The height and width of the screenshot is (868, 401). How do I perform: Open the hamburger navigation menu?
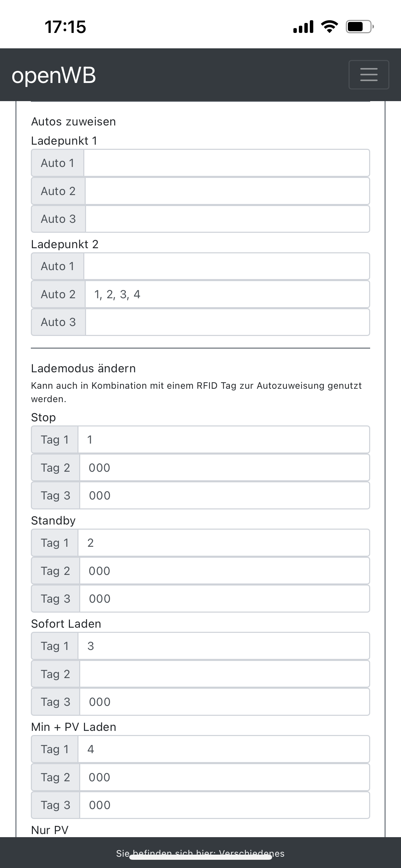369,75
